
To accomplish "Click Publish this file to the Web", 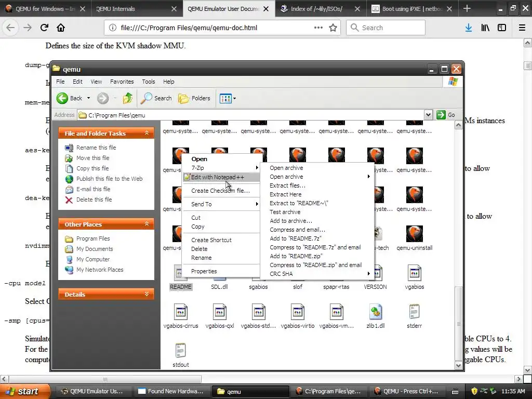I will (109, 179).
